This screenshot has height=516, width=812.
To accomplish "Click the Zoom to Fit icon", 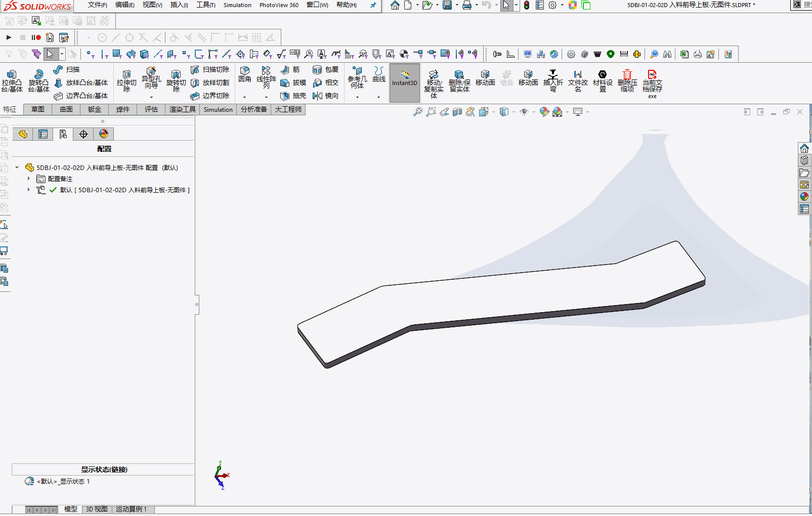I will tap(418, 112).
